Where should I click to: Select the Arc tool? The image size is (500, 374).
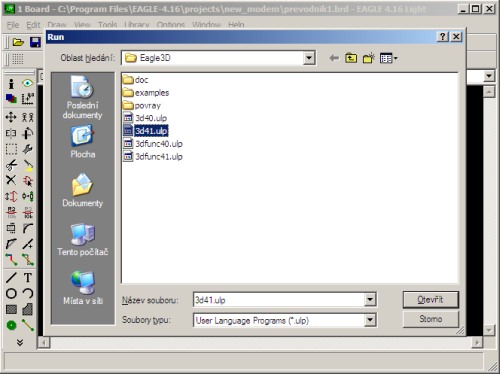[x=28, y=293]
